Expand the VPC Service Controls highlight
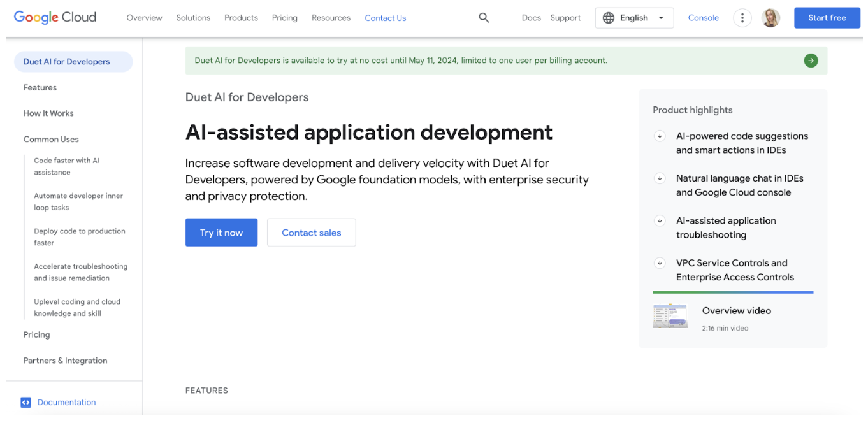Screen dimensions: 868x423 (x=659, y=262)
